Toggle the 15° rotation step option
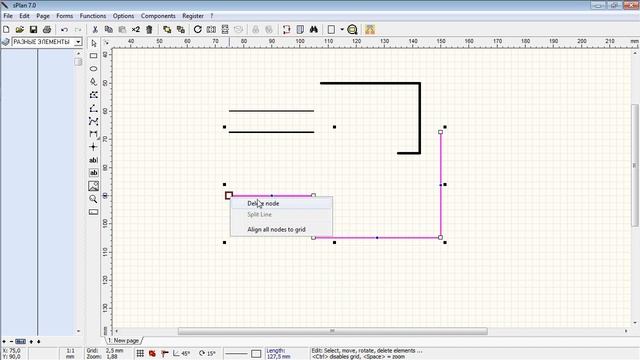Viewport: 640px width, 360px height. pos(207,353)
